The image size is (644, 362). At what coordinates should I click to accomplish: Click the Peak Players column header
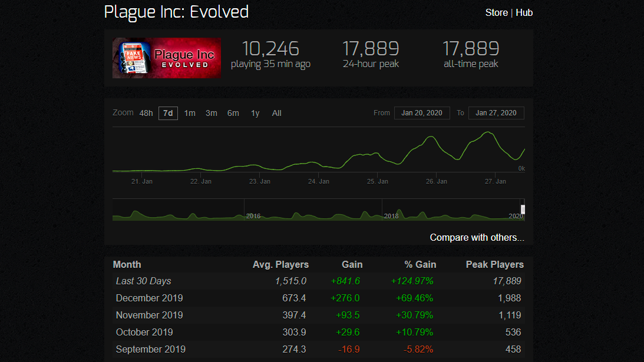point(495,265)
